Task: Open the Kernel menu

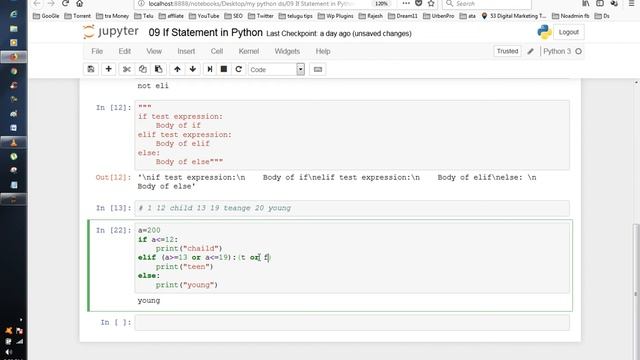Action: coord(249,51)
